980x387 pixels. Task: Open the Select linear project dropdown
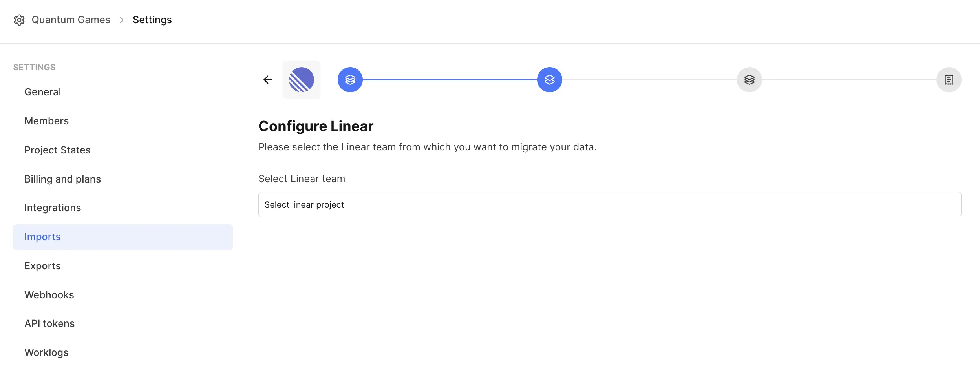[610, 204]
